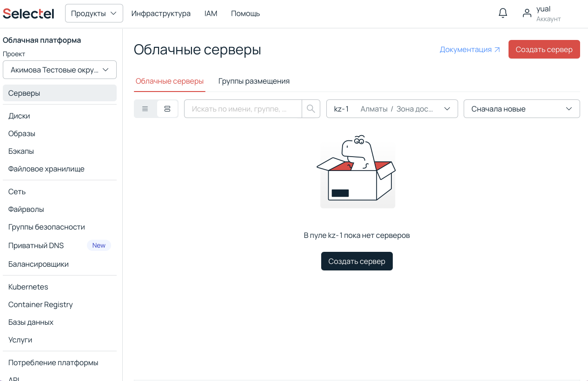Open the Selectel logo home page

[28, 13]
